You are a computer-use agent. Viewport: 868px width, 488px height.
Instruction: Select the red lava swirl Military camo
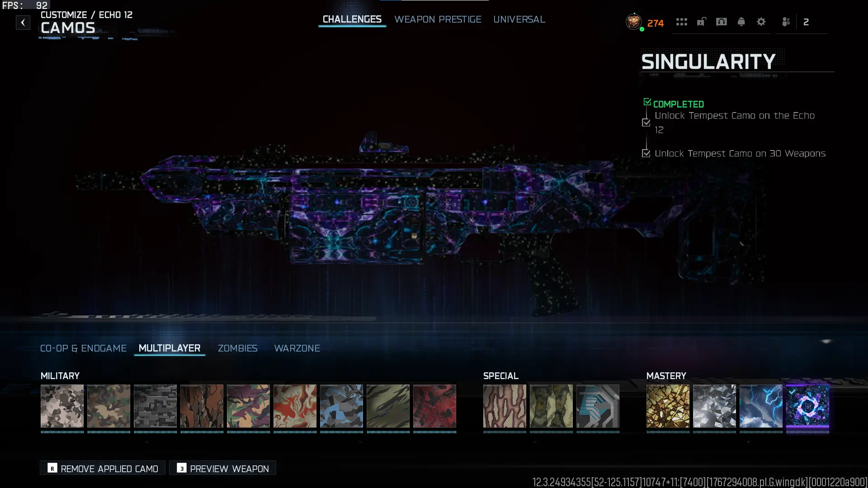pyautogui.click(x=295, y=406)
